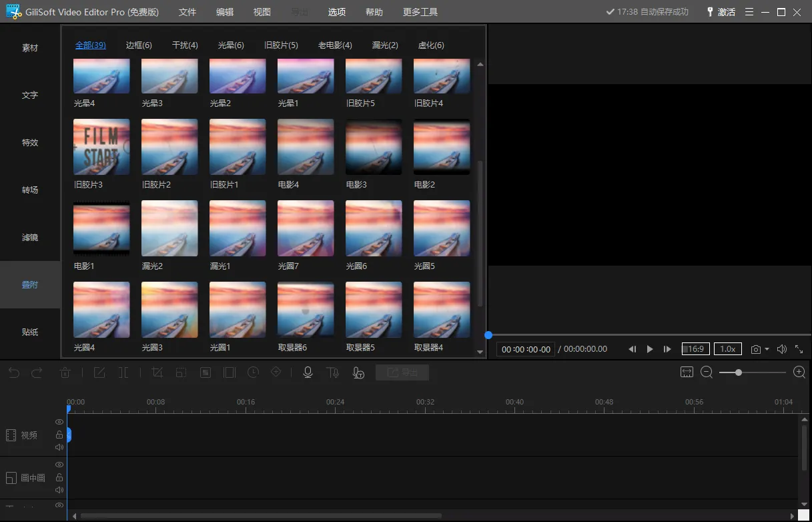812x522 pixels.
Task: Lock the 画中画 track
Action: click(59, 477)
